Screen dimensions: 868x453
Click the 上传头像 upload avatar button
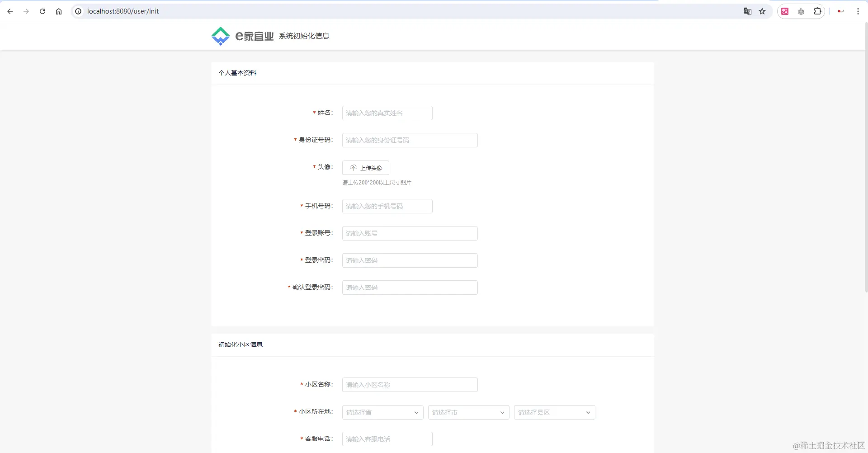(366, 168)
